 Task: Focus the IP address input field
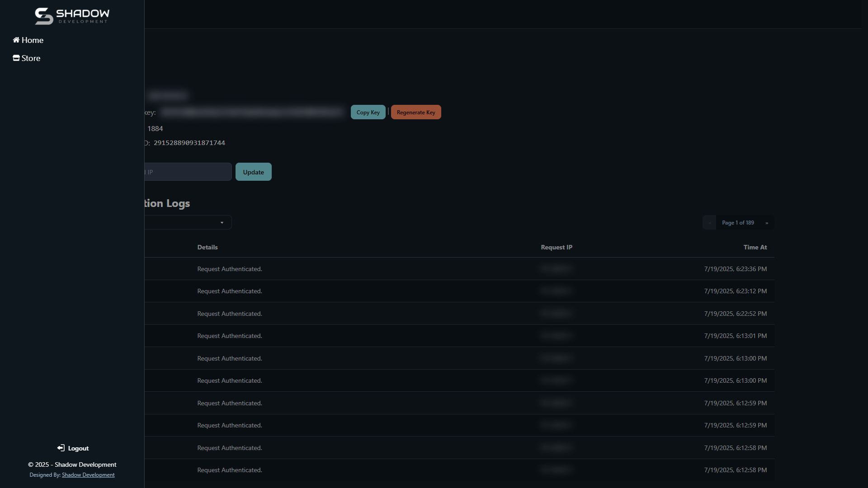tap(188, 172)
